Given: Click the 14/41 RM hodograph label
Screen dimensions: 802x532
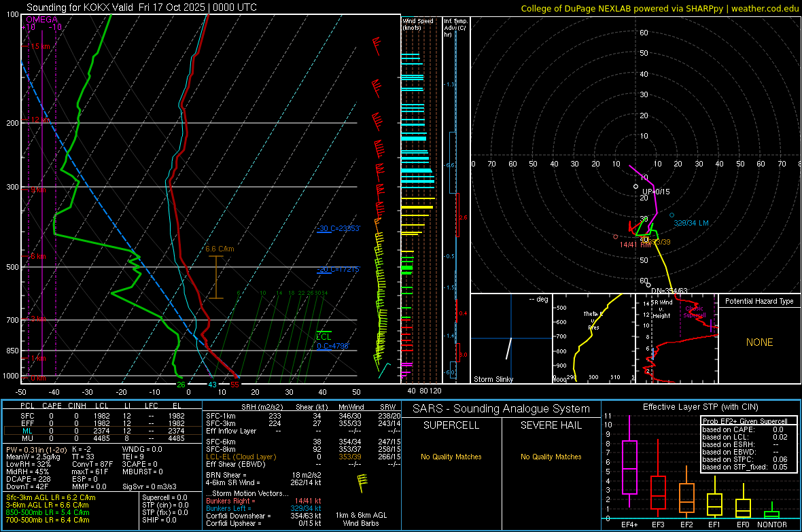Looking at the screenshot, I should tap(635, 245).
